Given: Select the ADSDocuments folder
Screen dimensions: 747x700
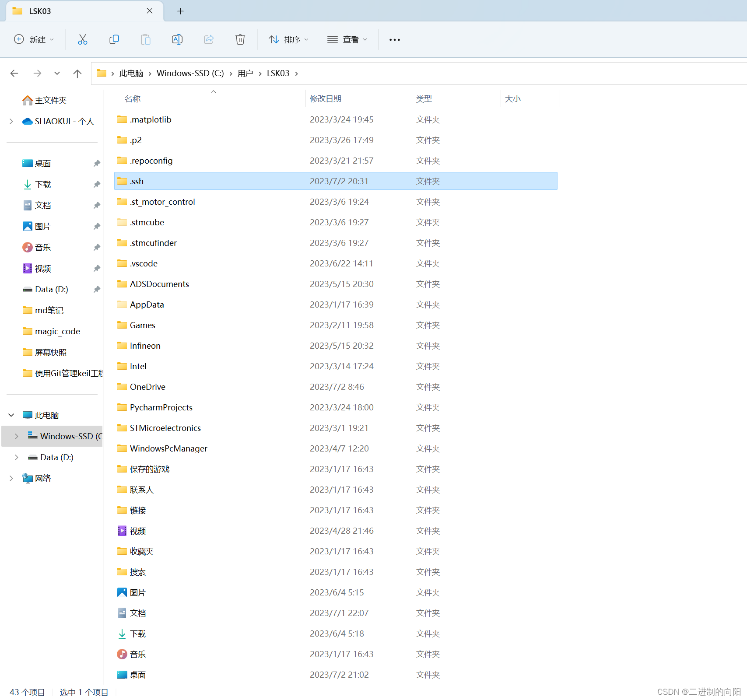Looking at the screenshot, I should tap(336, 284).
